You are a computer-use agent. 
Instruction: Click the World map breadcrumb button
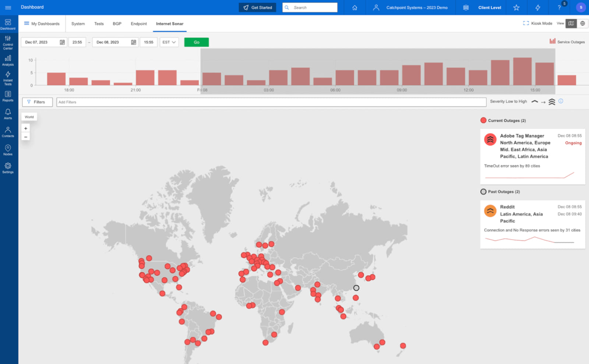(29, 117)
